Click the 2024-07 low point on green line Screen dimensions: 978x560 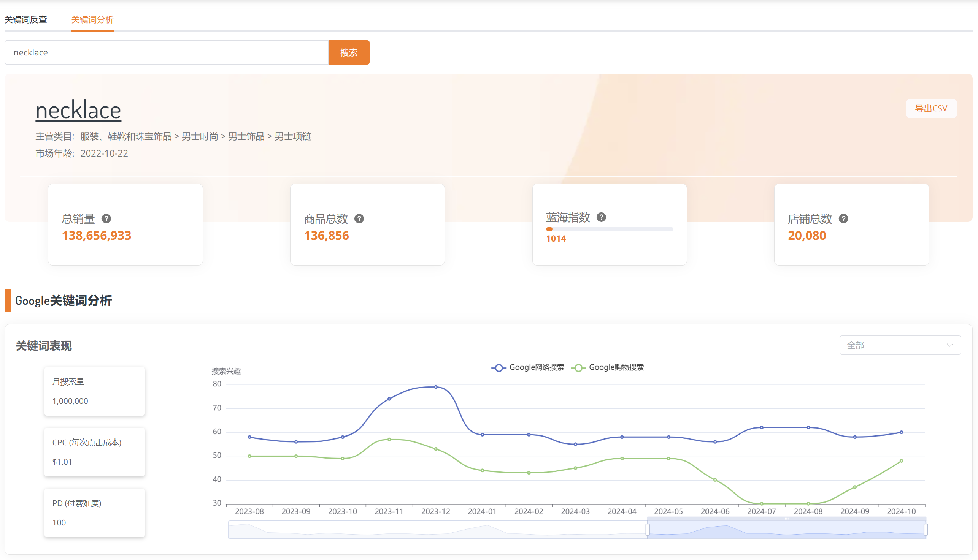[x=762, y=503]
